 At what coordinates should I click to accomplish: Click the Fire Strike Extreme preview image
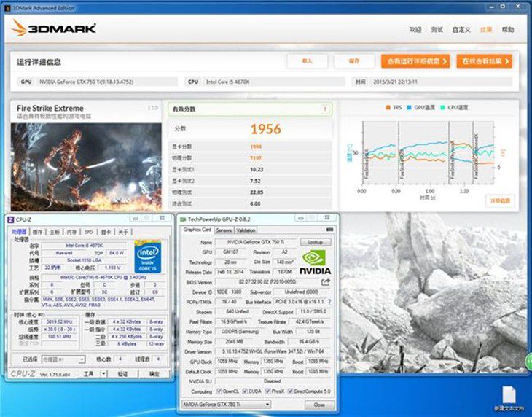click(x=86, y=167)
